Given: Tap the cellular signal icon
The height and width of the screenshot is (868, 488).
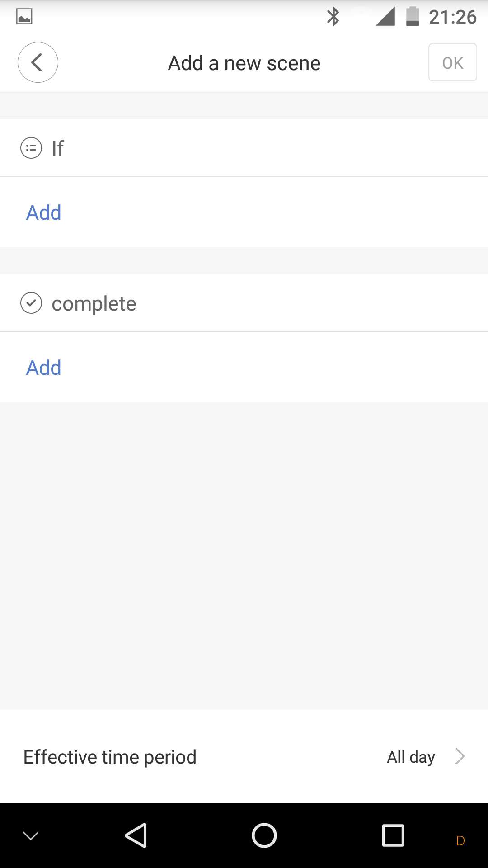Looking at the screenshot, I should (385, 17).
